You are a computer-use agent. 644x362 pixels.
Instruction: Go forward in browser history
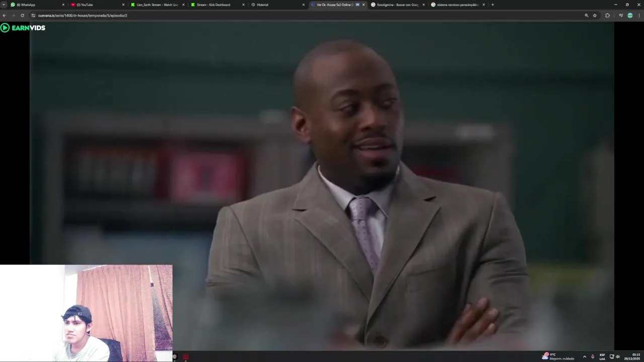coord(13,16)
